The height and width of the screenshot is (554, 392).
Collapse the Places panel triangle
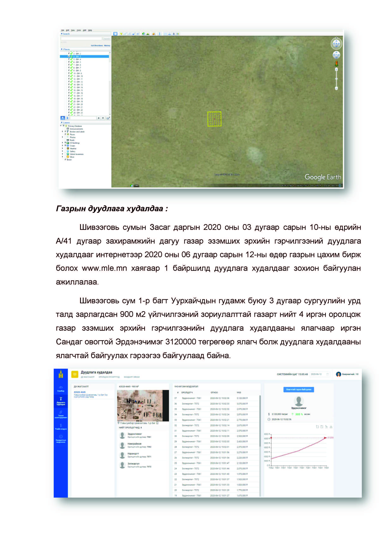click(x=62, y=49)
